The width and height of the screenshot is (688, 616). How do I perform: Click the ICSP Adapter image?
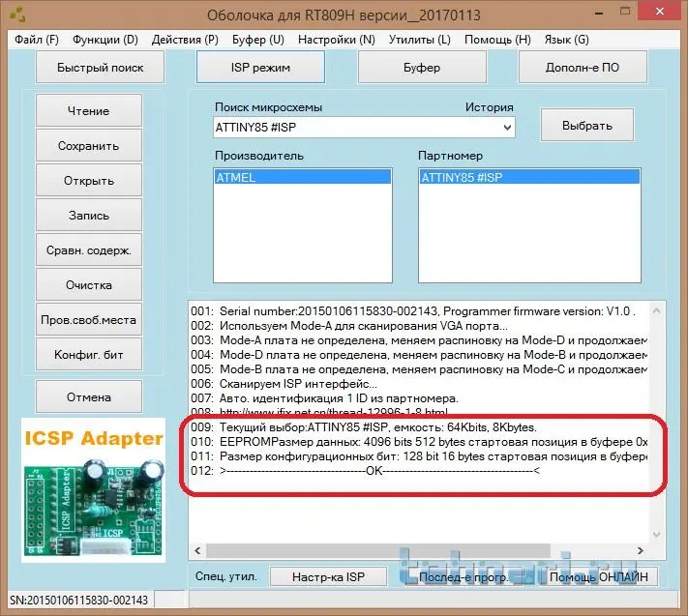click(94, 490)
